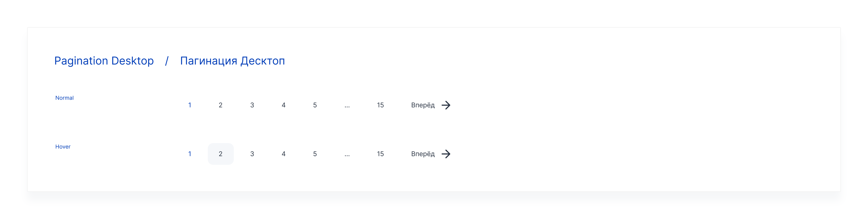This screenshot has width=868, height=219.
Task: Click the arrow icon in Normal row
Action: (446, 105)
